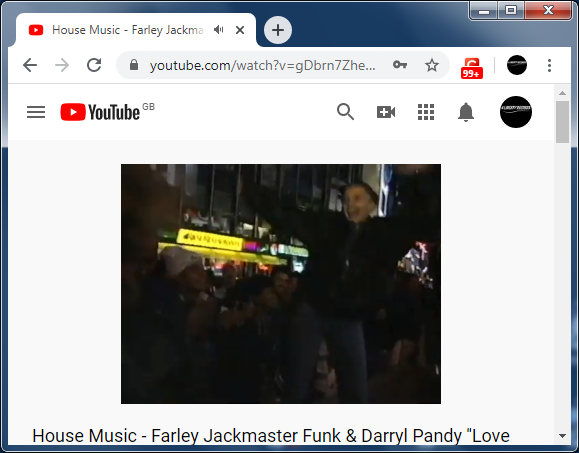Click the video title House Music - Farley Jackmaster Funk
579x453 pixels.
click(x=271, y=436)
